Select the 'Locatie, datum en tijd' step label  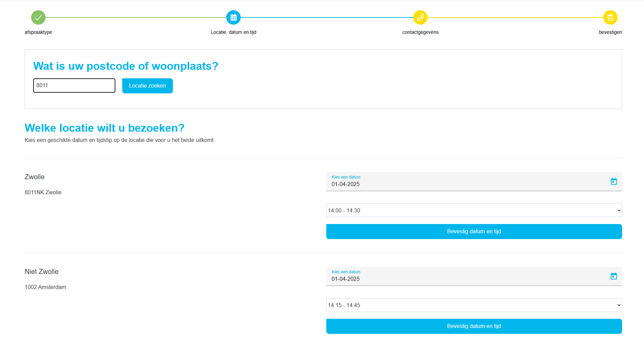(x=233, y=32)
